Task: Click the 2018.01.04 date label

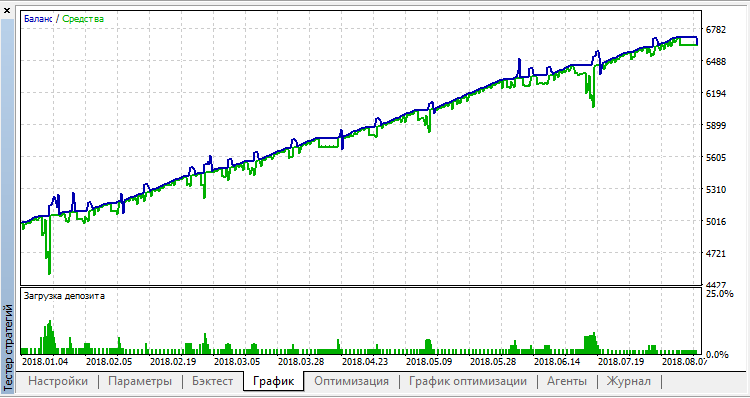Action: coord(45,361)
